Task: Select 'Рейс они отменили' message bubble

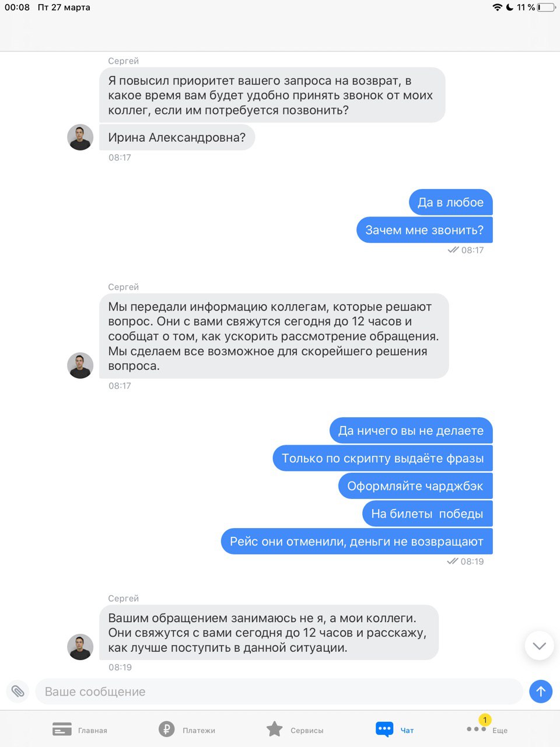Action: pos(357,542)
